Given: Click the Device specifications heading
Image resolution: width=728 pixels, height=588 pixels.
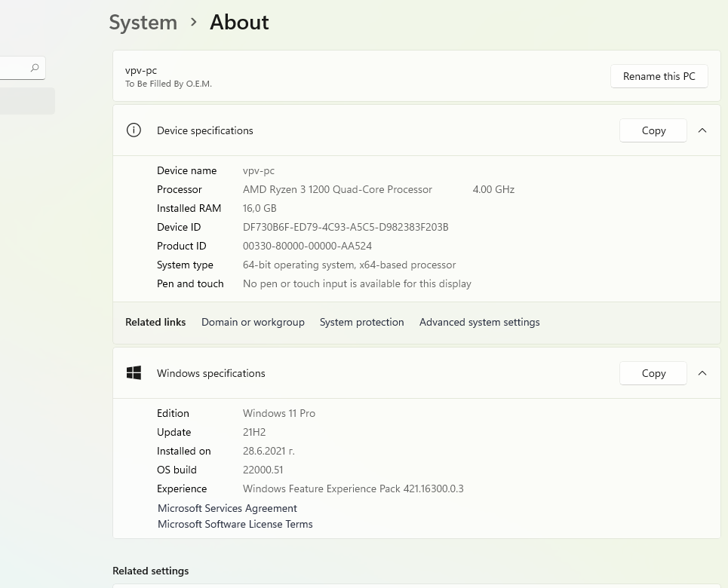Looking at the screenshot, I should pos(204,131).
